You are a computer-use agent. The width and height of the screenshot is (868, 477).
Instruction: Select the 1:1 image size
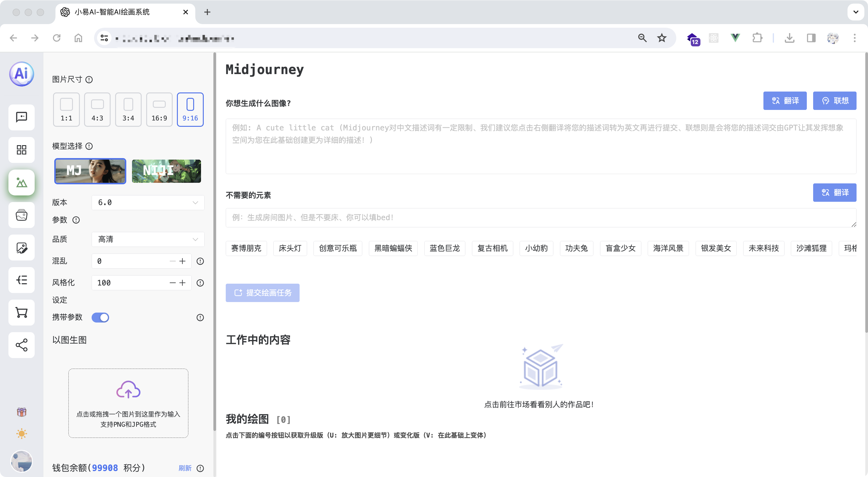(66, 110)
